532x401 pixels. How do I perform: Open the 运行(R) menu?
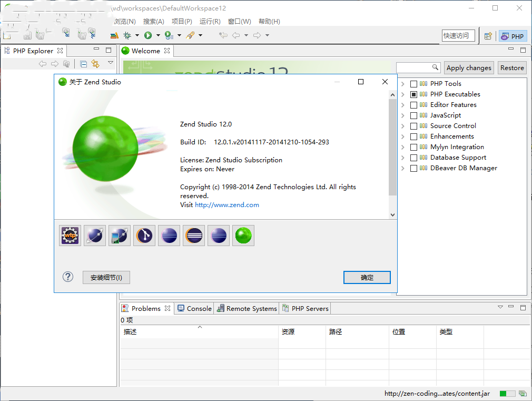tap(210, 22)
